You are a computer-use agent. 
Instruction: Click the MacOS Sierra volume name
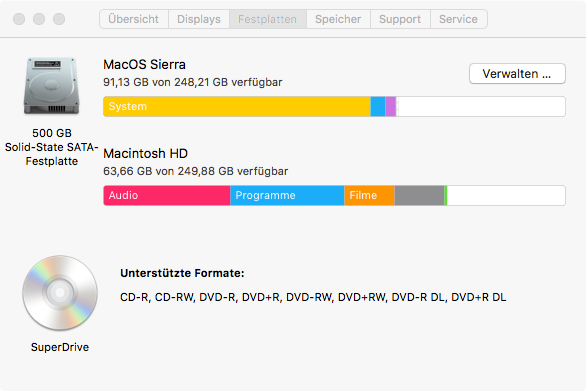tap(144, 64)
